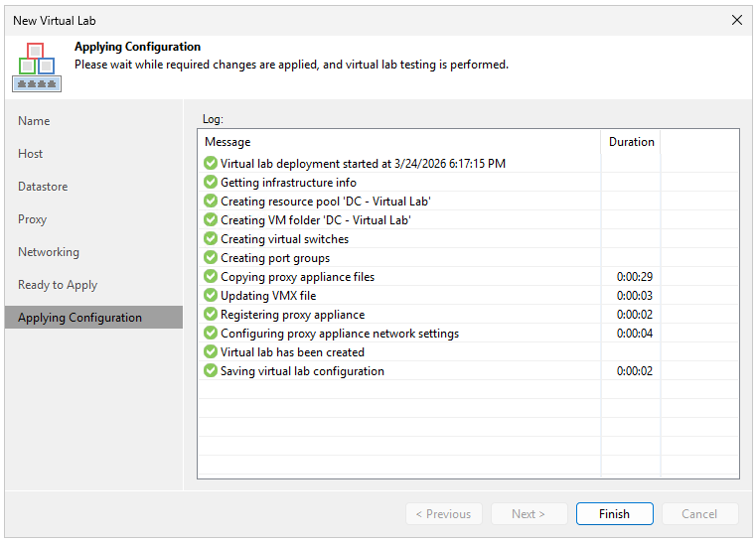This screenshot has width=756, height=543.
Task: Open the Name step in wizard sidebar
Action: 34,121
